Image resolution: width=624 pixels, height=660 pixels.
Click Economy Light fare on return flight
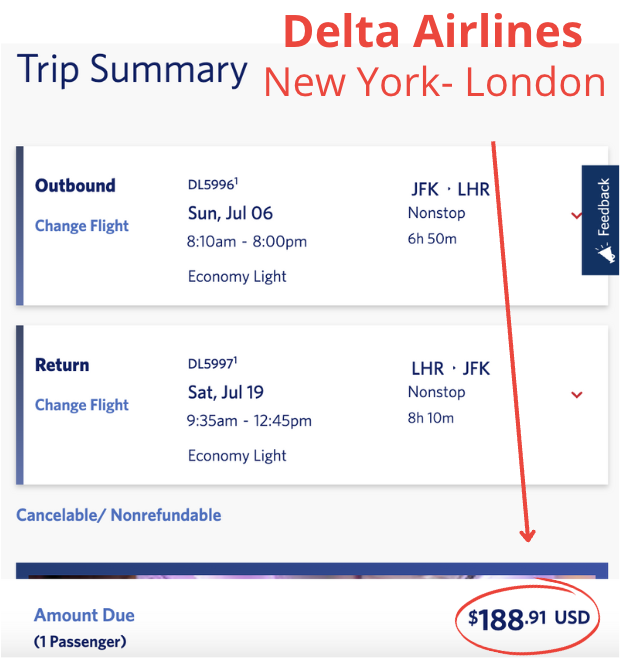tap(237, 456)
